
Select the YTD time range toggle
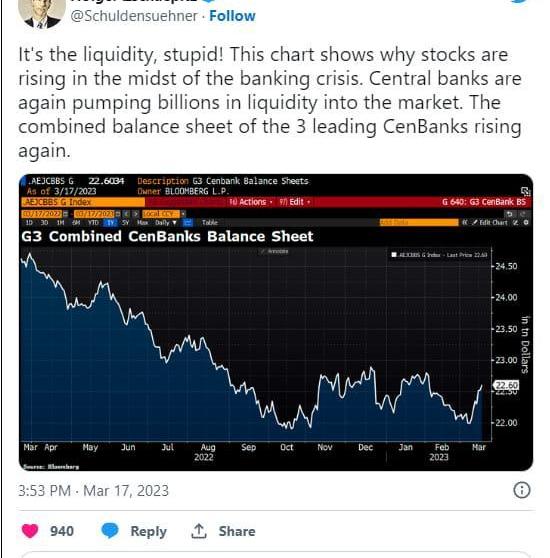[93, 222]
